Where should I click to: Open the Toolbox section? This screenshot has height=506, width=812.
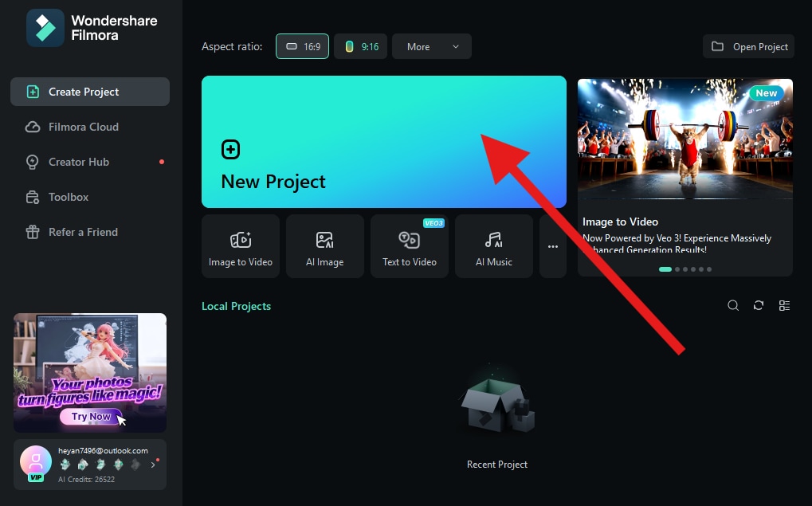coord(90,198)
